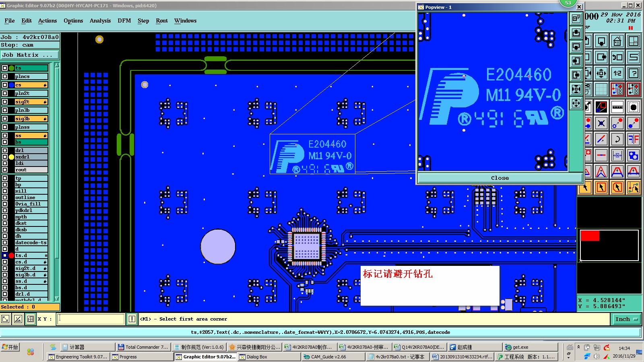Click the blue X delete feature icon
This screenshot has width=644, height=362.
(601, 123)
